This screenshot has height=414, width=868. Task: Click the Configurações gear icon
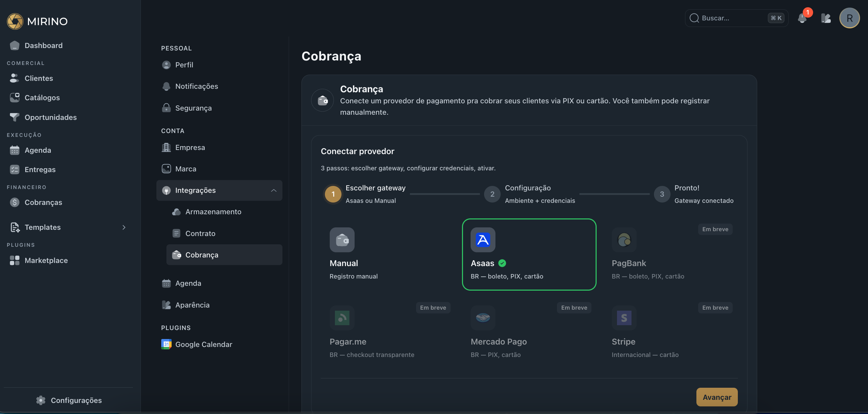coord(41,401)
